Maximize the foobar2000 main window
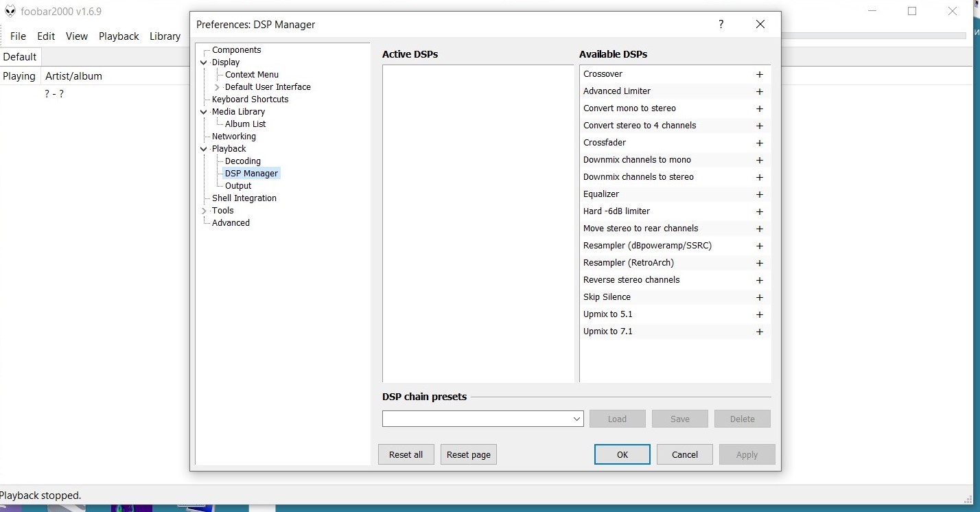 pyautogui.click(x=912, y=11)
